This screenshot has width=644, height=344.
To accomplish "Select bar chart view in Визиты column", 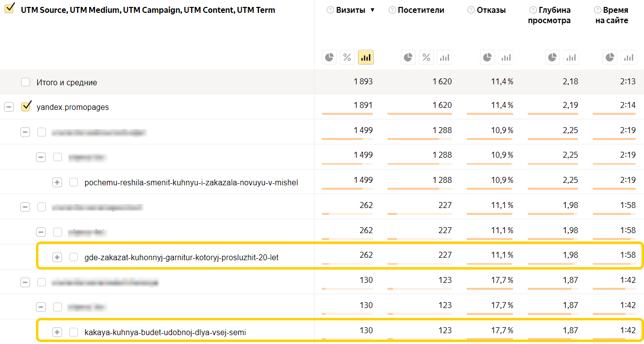I will point(365,57).
